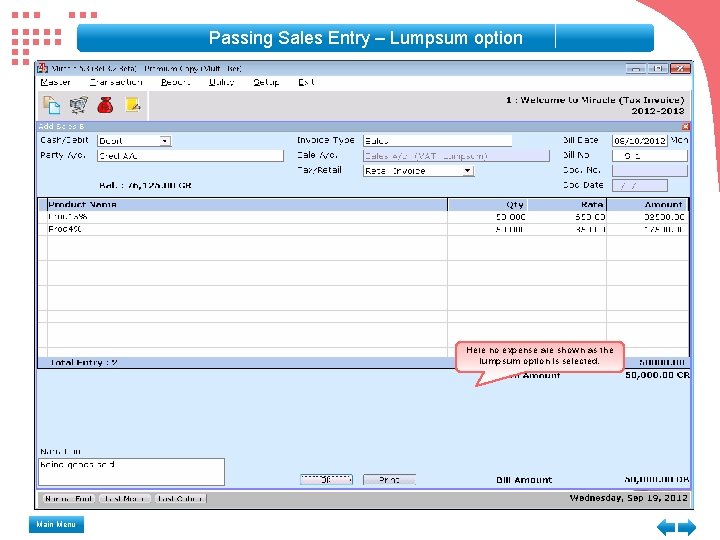The height and width of the screenshot is (540, 720).
Task: Click the Welcome to Miracle company text
Action: (595, 100)
